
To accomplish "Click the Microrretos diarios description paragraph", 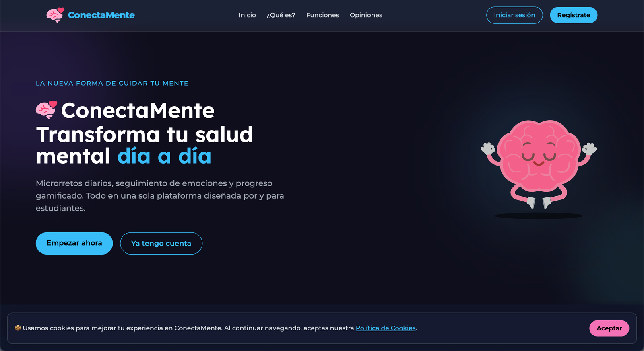I will coord(160,196).
